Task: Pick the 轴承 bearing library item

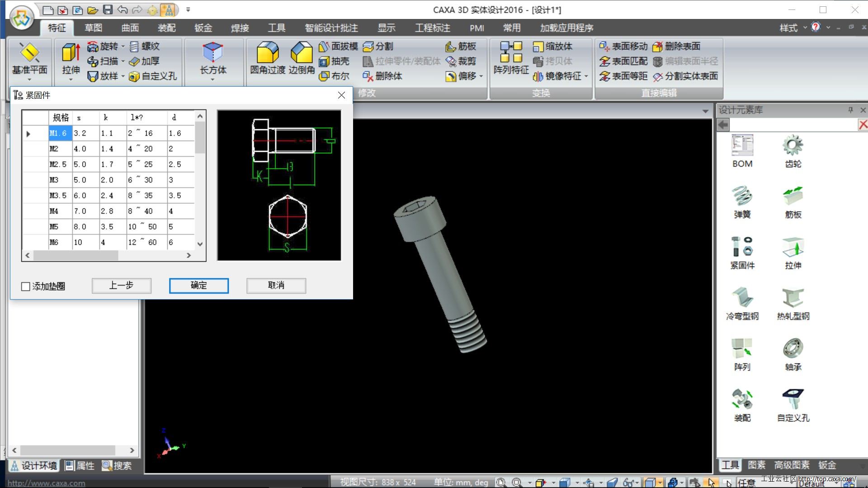Action: pyautogui.click(x=793, y=355)
